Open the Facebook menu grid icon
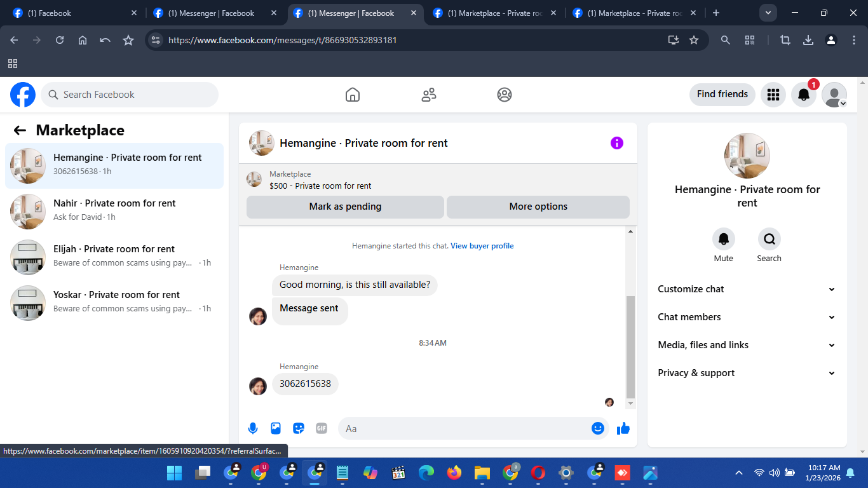 pos(773,95)
